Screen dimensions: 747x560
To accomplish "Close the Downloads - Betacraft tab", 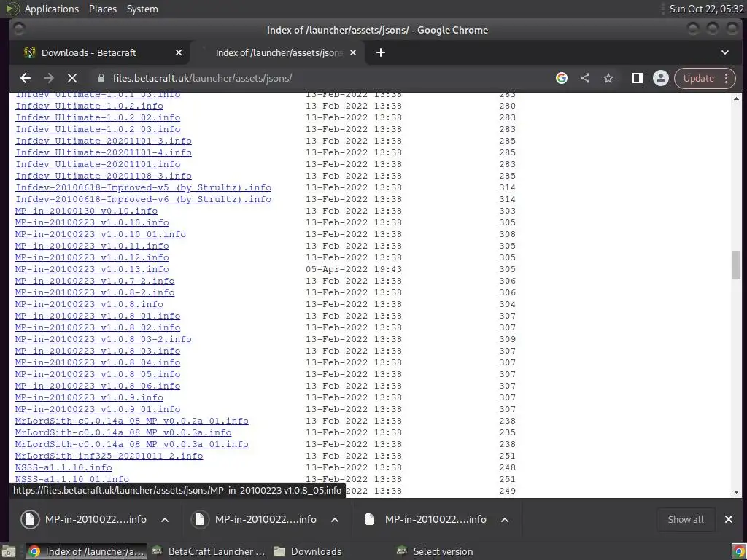I will (179, 52).
